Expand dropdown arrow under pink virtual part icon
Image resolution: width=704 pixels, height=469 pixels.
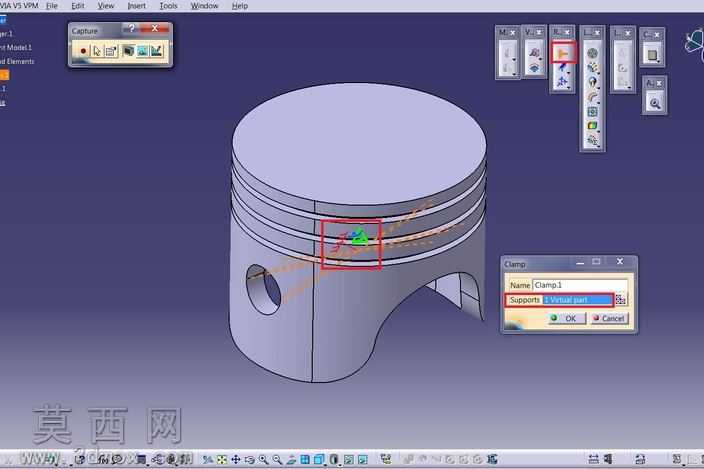(540, 59)
